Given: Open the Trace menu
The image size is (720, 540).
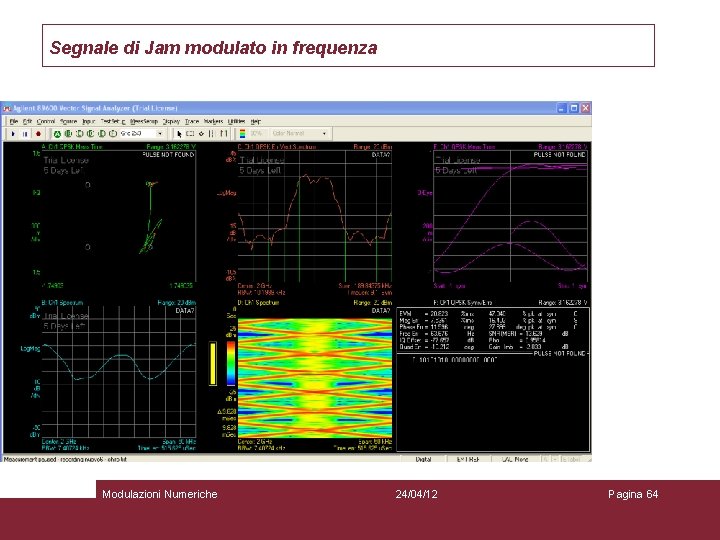Looking at the screenshot, I should click(192, 121).
